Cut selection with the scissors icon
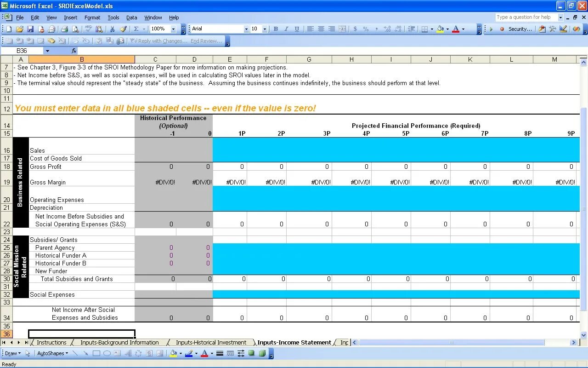Image resolution: width=588 pixels, height=368 pixels. point(113,29)
